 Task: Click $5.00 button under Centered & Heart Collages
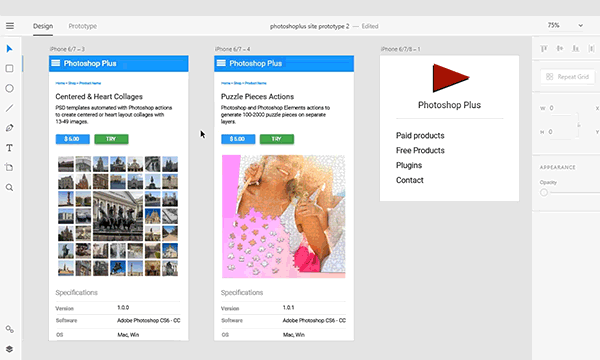73,139
